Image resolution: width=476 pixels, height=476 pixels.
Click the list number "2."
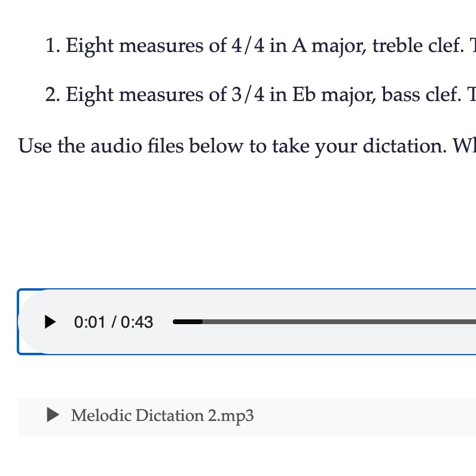tap(53, 94)
